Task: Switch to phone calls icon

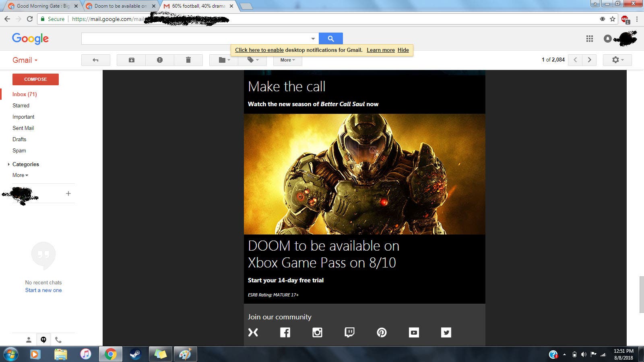Action: [x=58, y=340]
